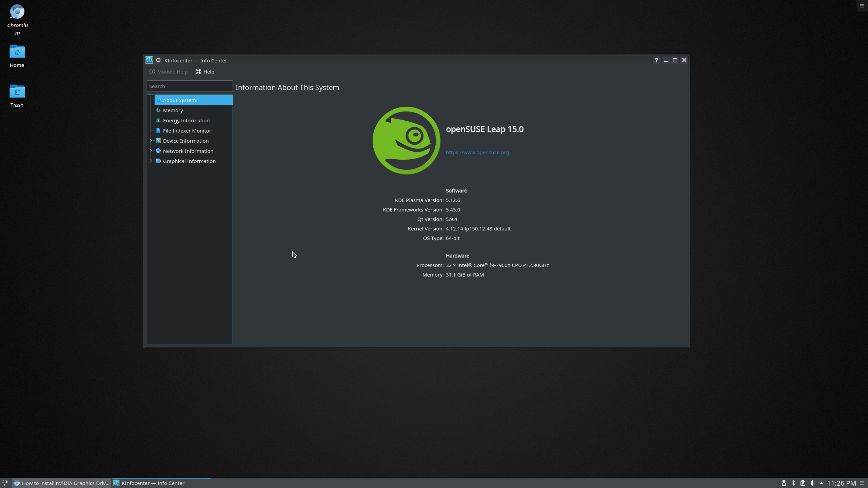Click the Search input field
868x488 pixels.
click(x=190, y=86)
